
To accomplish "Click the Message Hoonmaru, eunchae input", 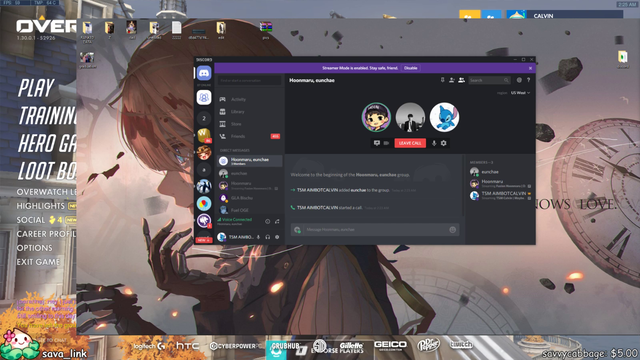I will pyautogui.click(x=375, y=230).
